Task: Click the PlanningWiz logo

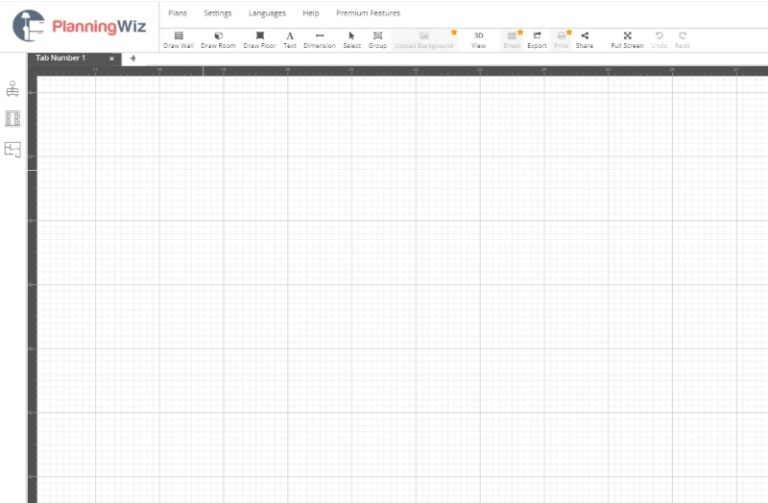Action: (x=79, y=25)
